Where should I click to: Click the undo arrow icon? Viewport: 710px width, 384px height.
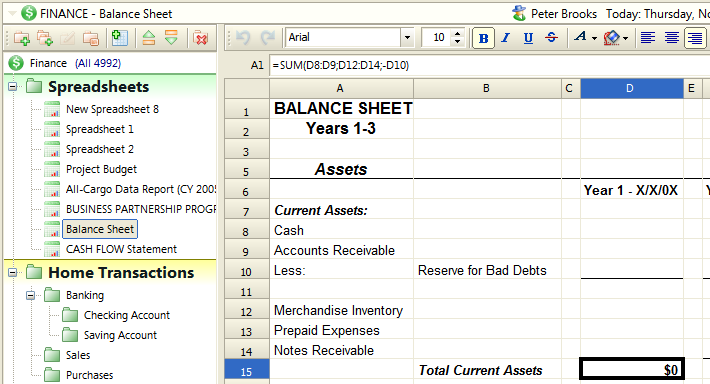point(243,38)
